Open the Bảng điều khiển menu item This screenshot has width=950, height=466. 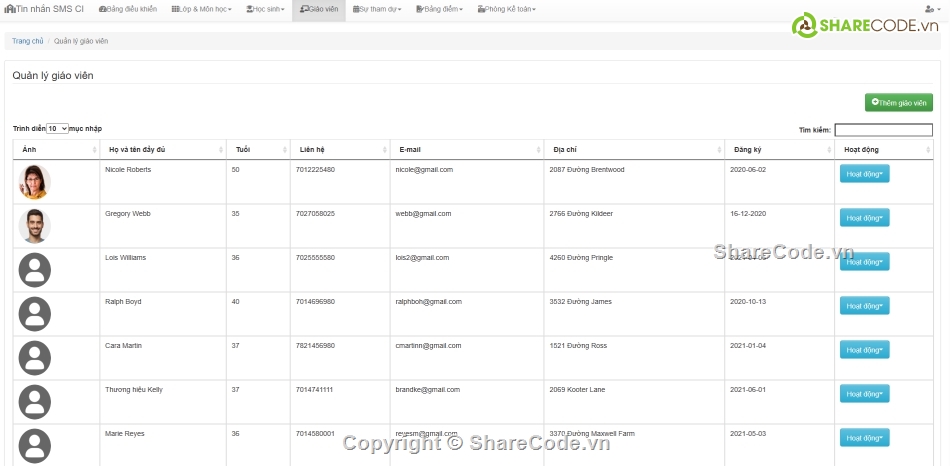point(128,9)
